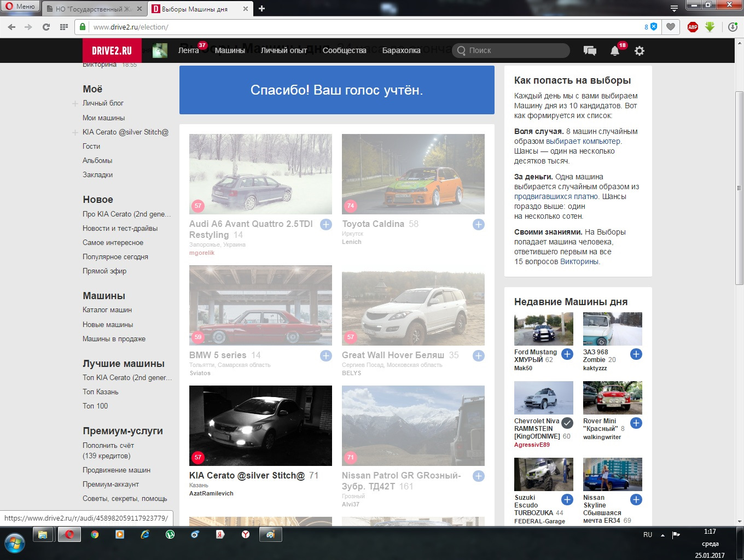The width and height of the screenshot is (744, 560).
Task: Toggle the plus on Audi A6 Avant
Action: [326, 224]
